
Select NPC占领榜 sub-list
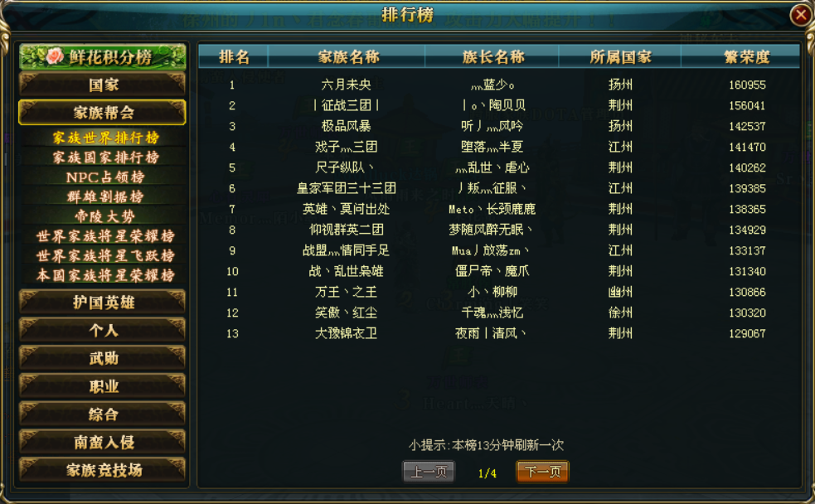105,177
